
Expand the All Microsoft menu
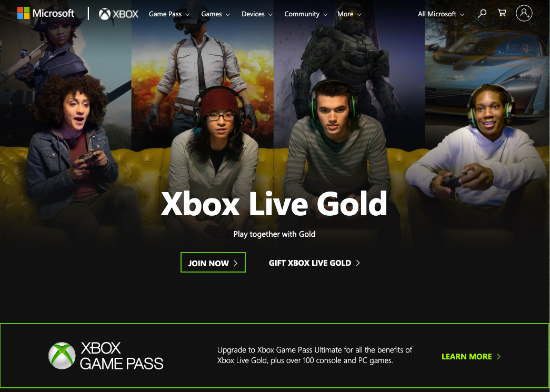(441, 14)
